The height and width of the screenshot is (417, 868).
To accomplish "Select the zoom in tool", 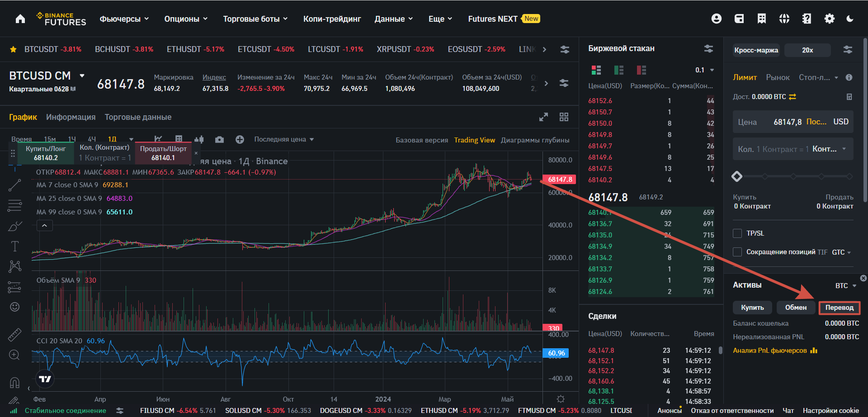I will (x=14, y=355).
